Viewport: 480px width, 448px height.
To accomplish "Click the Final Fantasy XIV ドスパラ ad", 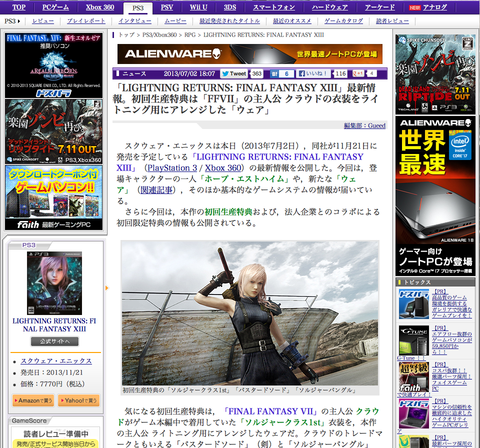I will pyautogui.click(x=53, y=65).
